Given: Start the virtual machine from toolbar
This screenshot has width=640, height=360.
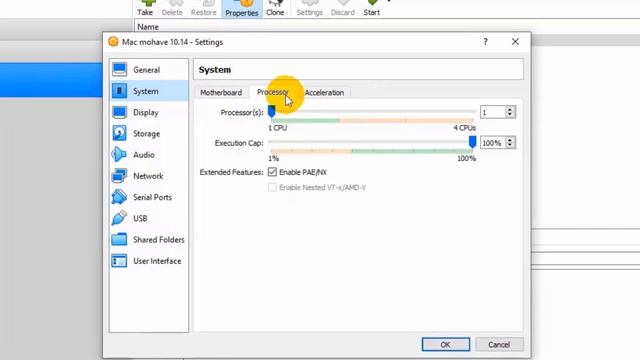Looking at the screenshot, I should 371,8.
